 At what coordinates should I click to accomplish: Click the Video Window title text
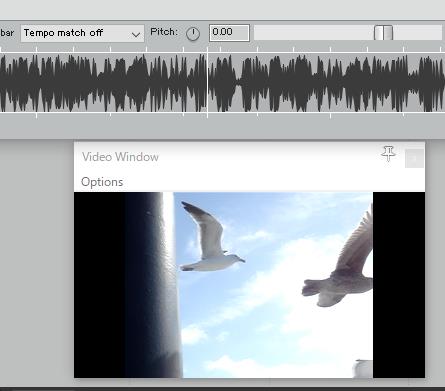click(x=120, y=157)
